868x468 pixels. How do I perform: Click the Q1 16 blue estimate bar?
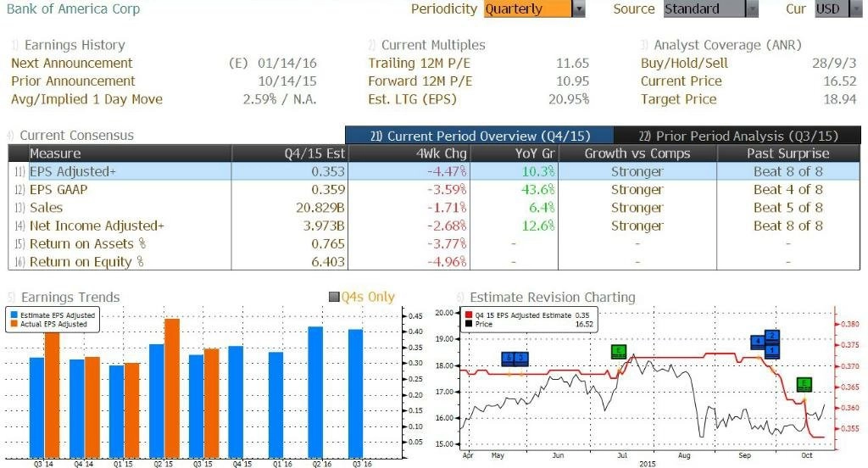pos(275,405)
